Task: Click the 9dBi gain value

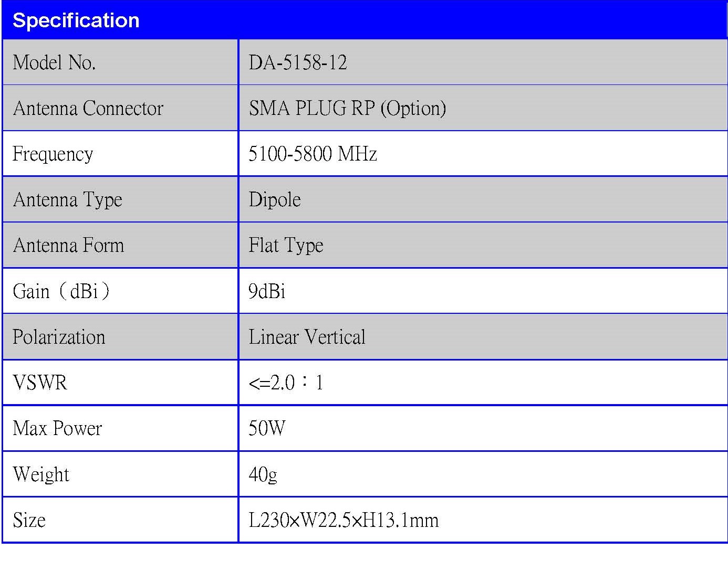Action: point(267,291)
